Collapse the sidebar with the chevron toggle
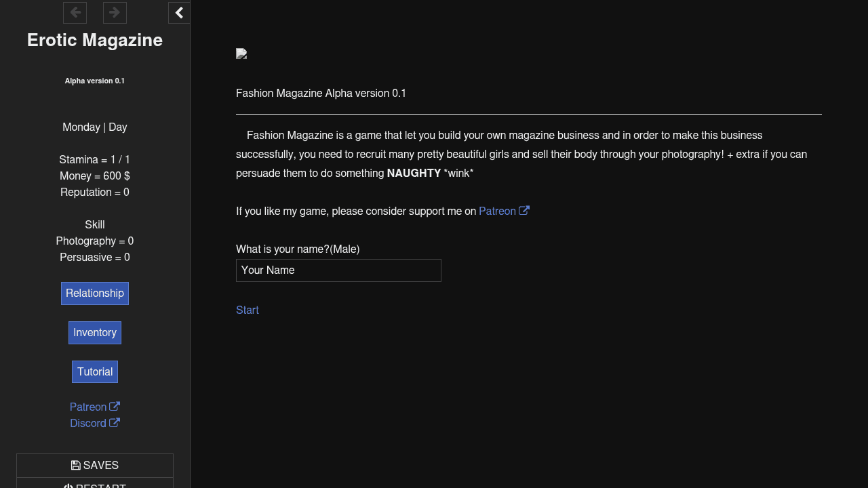Image resolution: width=868 pixels, height=488 pixels. pyautogui.click(x=179, y=13)
